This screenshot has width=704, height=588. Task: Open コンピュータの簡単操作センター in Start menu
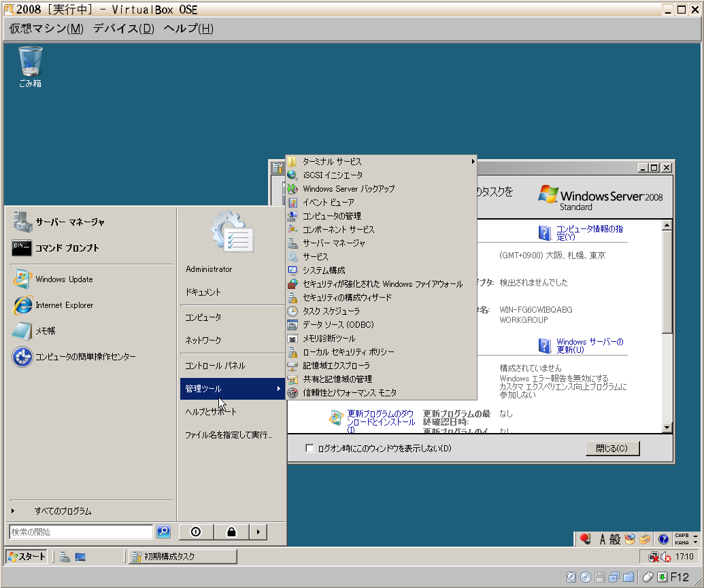pyautogui.click(x=92, y=357)
